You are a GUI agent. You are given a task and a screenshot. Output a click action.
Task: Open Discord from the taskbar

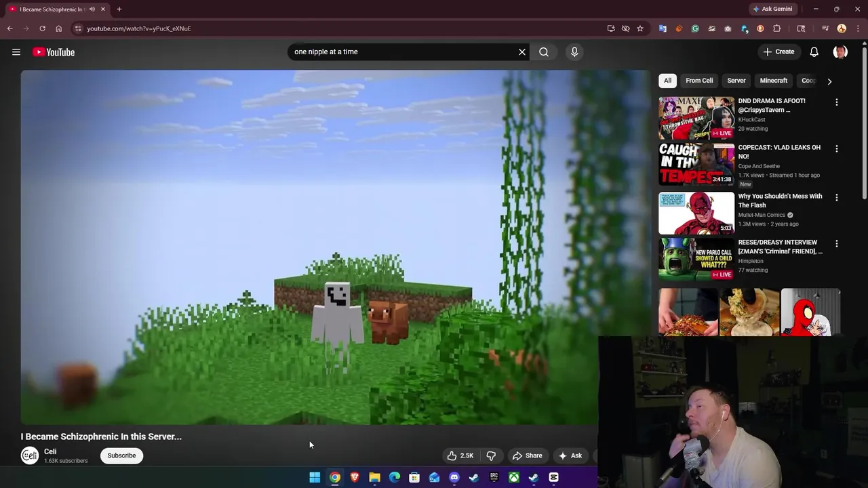[x=454, y=478]
